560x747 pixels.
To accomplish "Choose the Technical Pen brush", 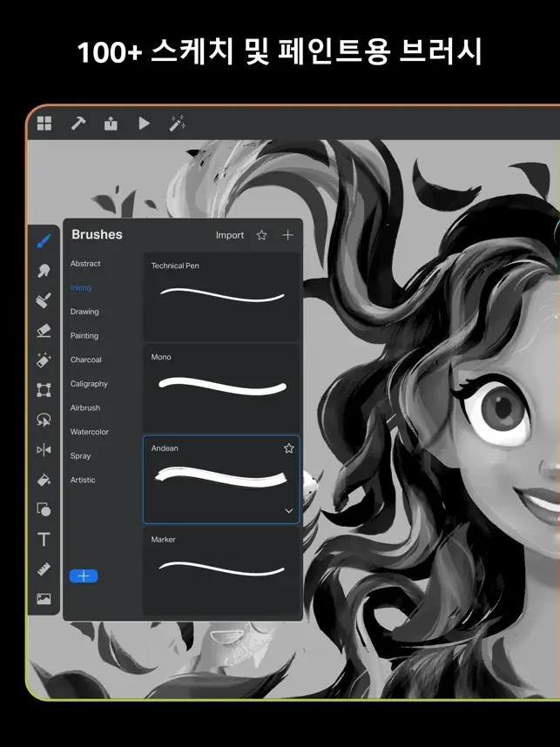I will 221,296.
